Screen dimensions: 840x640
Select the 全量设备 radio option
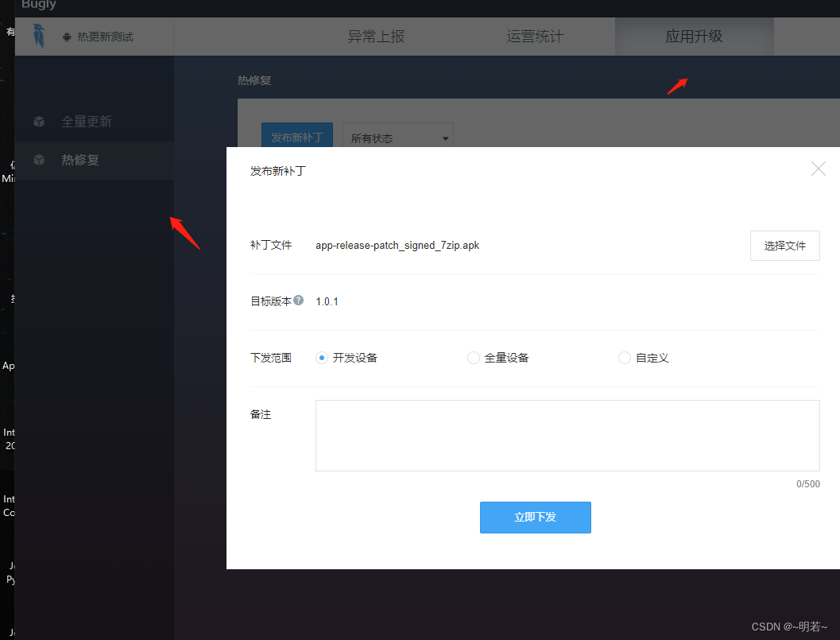coord(473,358)
